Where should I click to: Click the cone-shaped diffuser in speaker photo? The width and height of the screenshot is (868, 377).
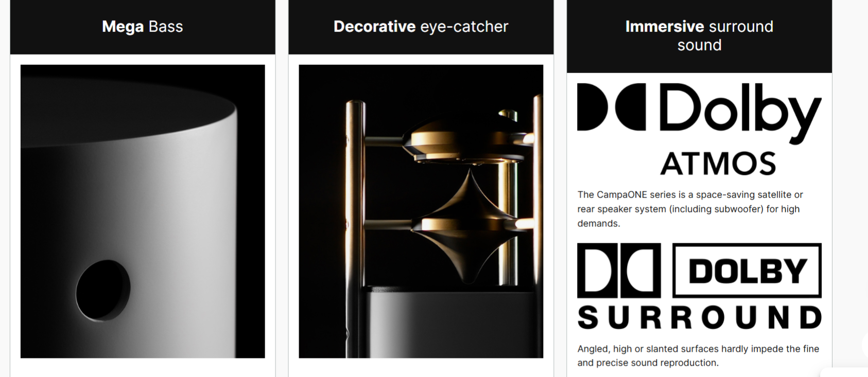(x=470, y=226)
